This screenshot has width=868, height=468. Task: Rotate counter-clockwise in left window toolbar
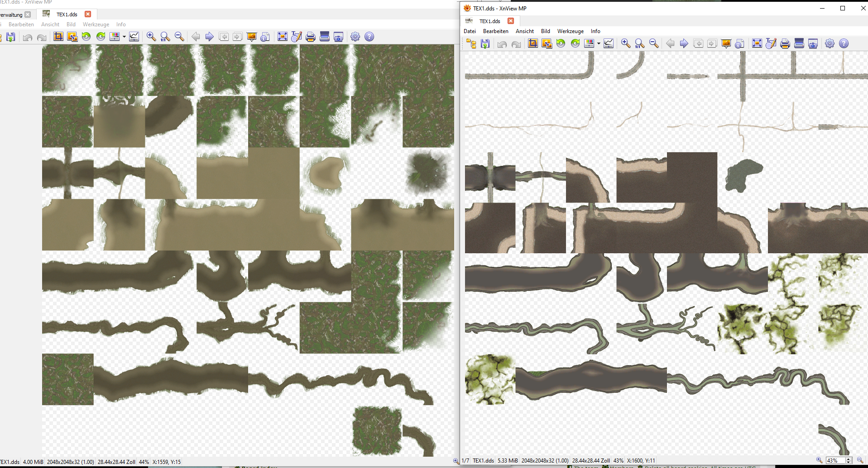point(86,37)
